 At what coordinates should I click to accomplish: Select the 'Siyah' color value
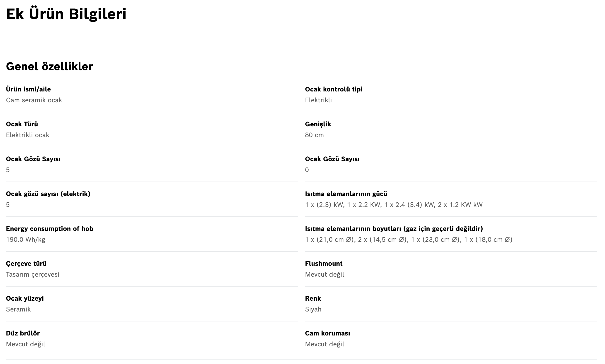click(313, 309)
